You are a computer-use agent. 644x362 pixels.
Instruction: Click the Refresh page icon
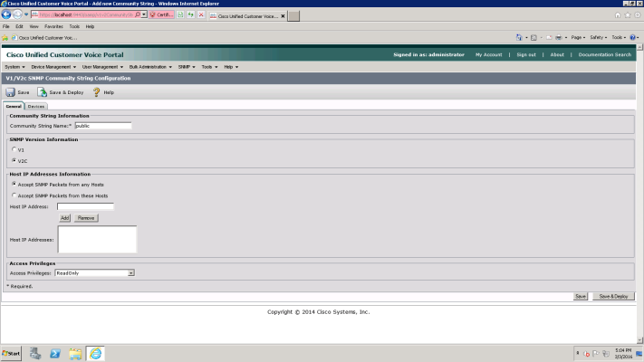tap(190, 14)
